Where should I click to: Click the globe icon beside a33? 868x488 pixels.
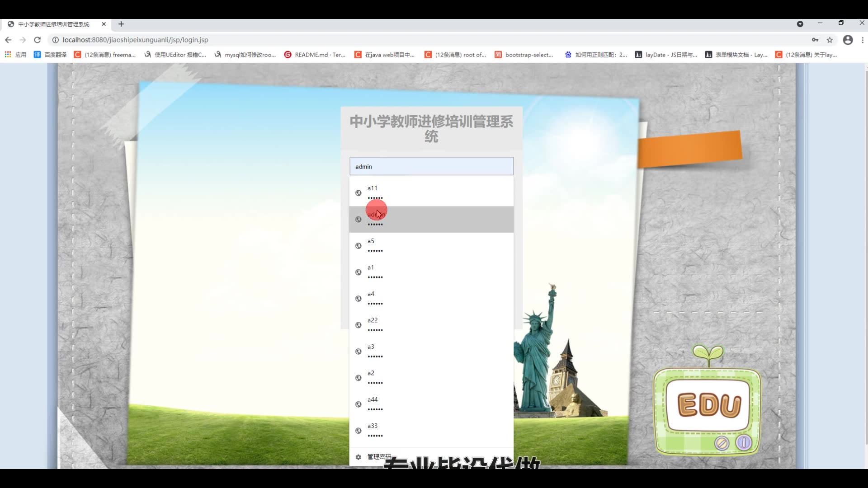pyautogui.click(x=359, y=431)
